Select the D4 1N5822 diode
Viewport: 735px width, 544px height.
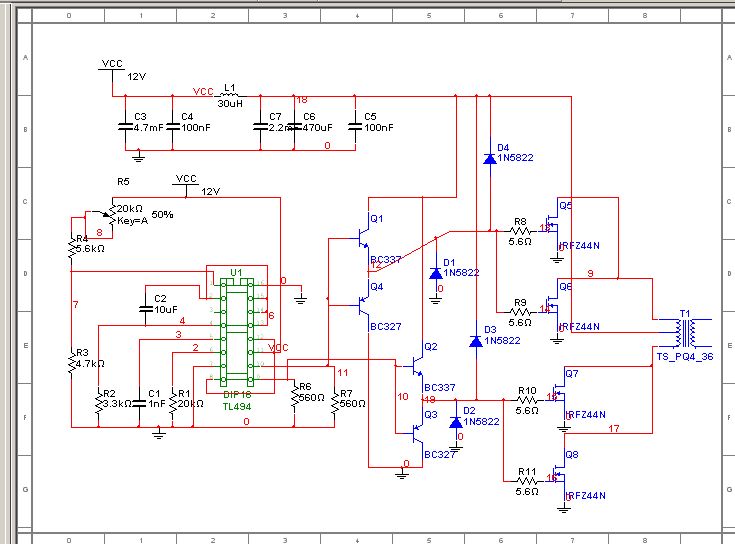(x=490, y=159)
